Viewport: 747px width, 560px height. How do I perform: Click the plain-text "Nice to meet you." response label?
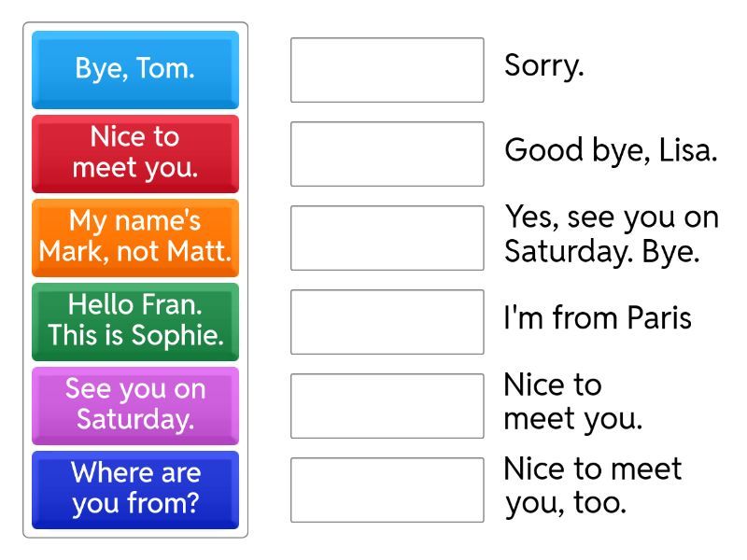pos(572,401)
